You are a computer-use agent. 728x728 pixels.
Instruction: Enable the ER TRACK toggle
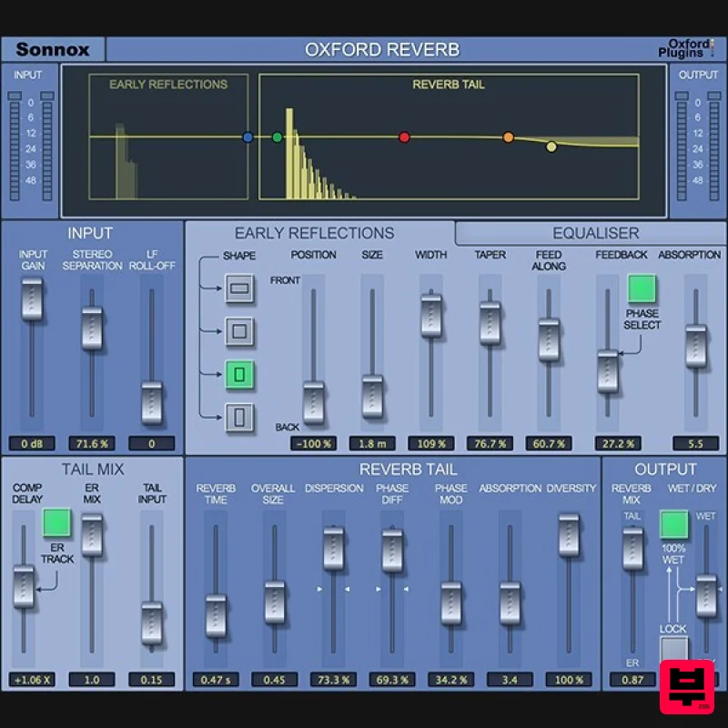click(56, 523)
